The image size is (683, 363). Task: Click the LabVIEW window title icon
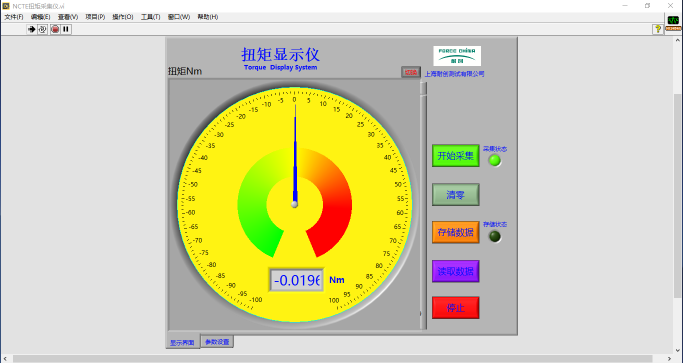tap(6, 6)
